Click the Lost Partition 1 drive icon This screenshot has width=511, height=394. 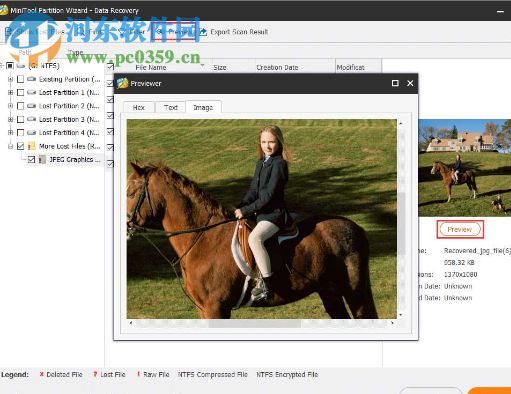click(x=32, y=92)
